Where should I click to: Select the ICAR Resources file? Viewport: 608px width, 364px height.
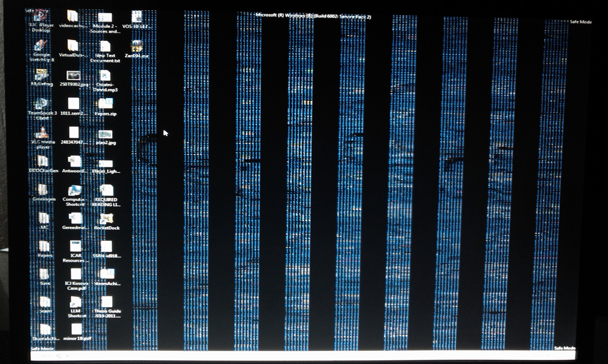coord(75,246)
